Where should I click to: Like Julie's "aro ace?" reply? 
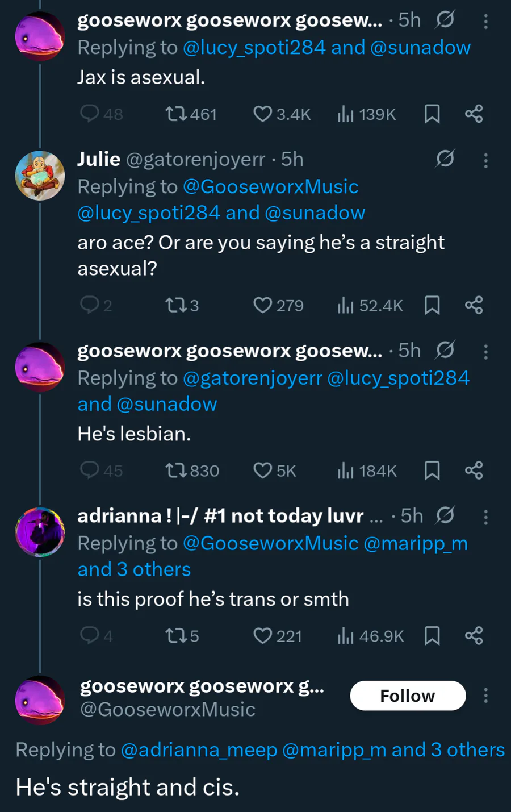tap(262, 306)
